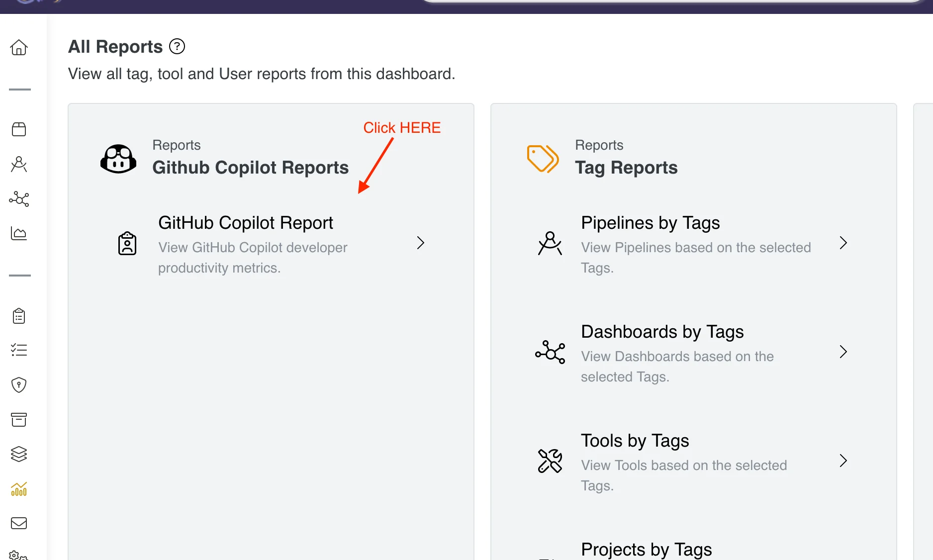Image resolution: width=933 pixels, height=560 pixels.
Task: Click 'View Pipelines based on the selected Tags' text
Action: pos(696,258)
